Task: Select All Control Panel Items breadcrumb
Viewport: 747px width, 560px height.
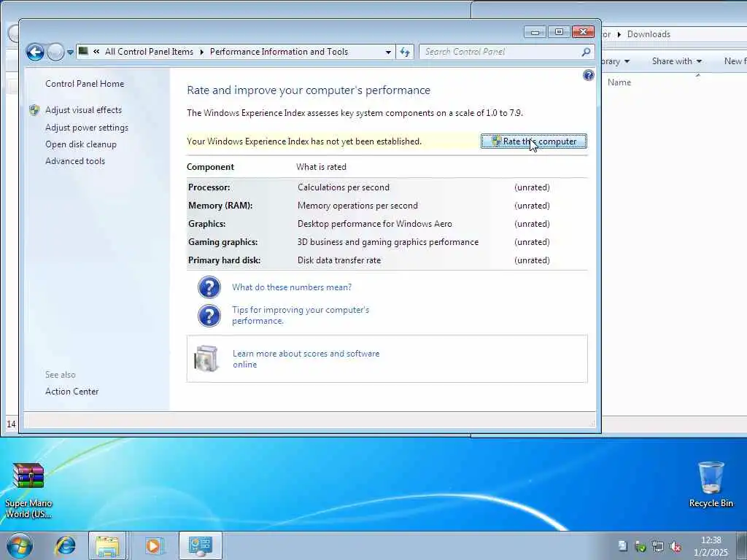Action: click(x=149, y=52)
